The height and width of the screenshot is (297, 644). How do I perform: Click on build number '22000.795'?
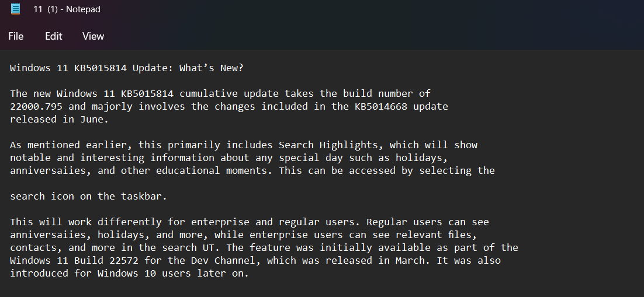pos(36,106)
